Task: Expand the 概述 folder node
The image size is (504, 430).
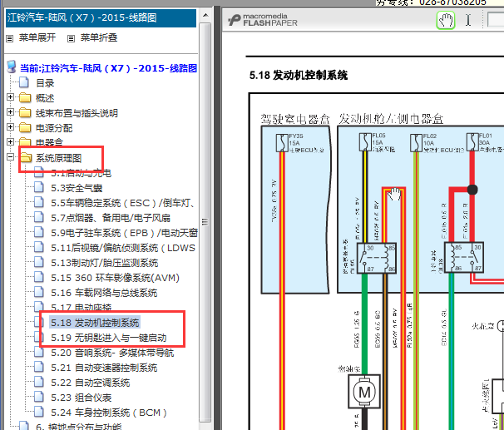Action: [x=10, y=97]
